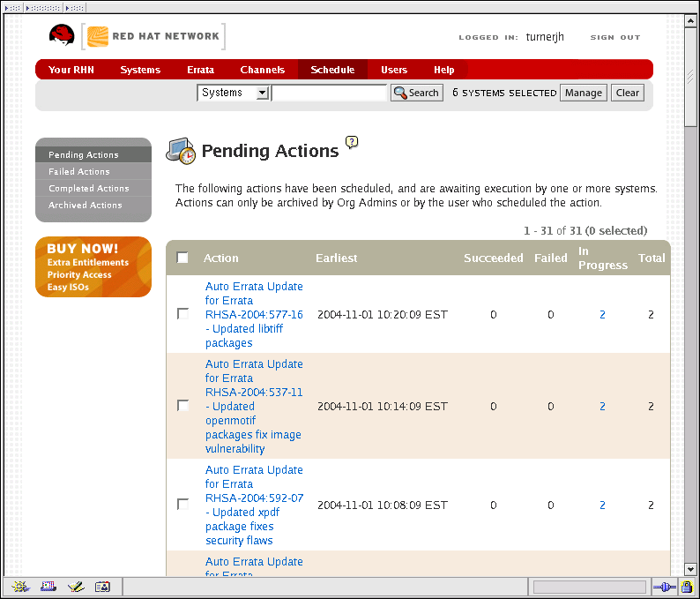Image resolution: width=700 pixels, height=599 pixels.
Task: Click the turnerjh username text
Action: click(x=545, y=37)
